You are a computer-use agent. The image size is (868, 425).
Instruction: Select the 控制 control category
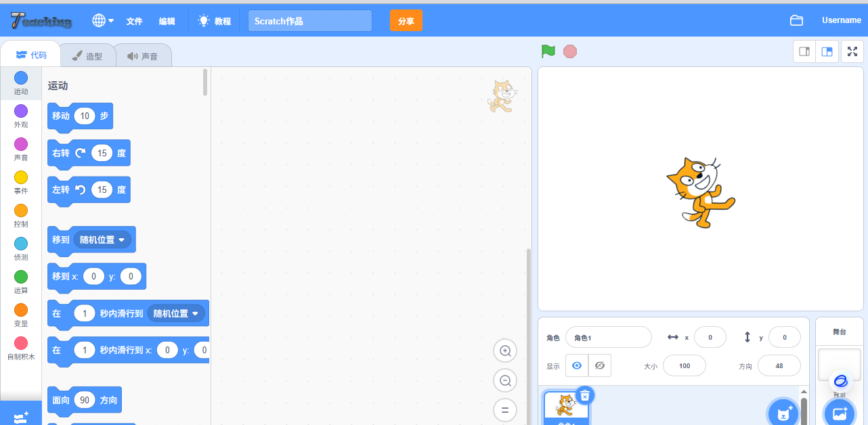(21, 216)
